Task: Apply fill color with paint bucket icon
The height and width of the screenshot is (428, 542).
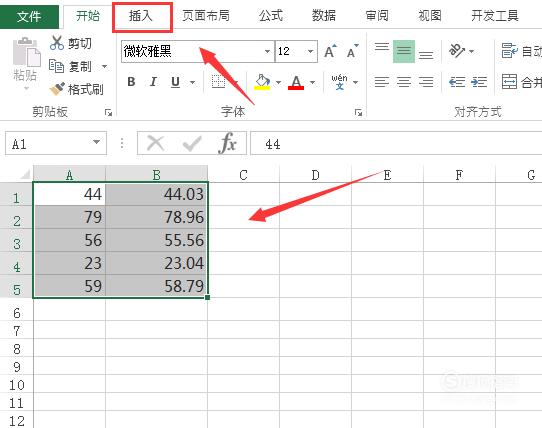Action: [x=262, y=82]
